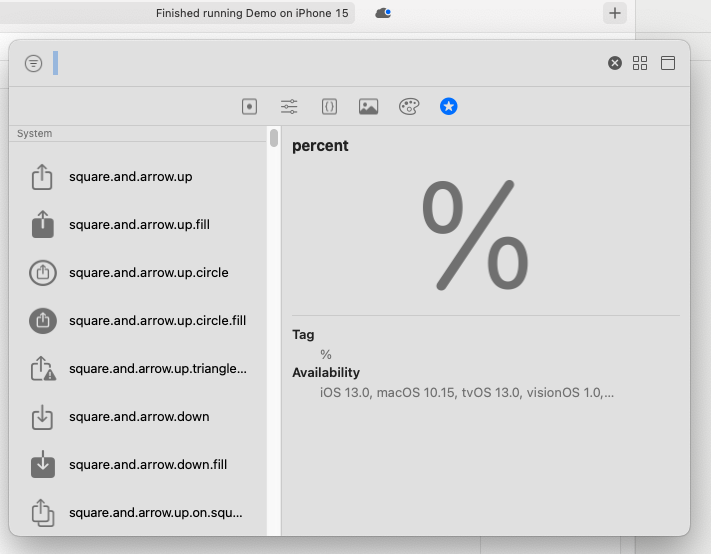The image size is (711, 554).
Task: Click the symbol list scrollbar thumb
Action: pos(274,138)
